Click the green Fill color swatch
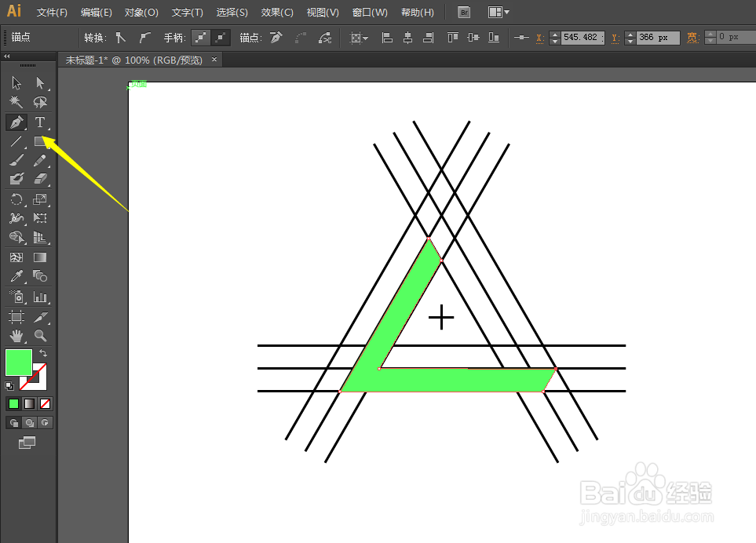The image size is (756, 543). point(19,363)
